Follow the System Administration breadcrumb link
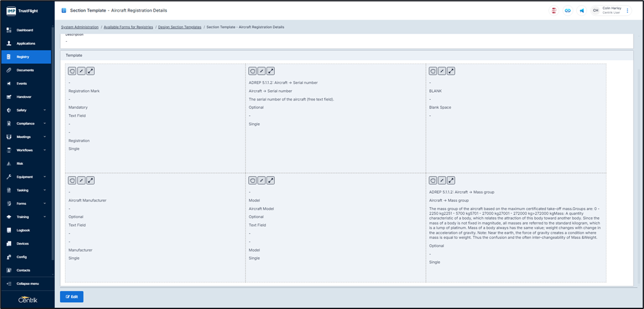The width and height of the screenshot is (644, 309). coord(79,27)
